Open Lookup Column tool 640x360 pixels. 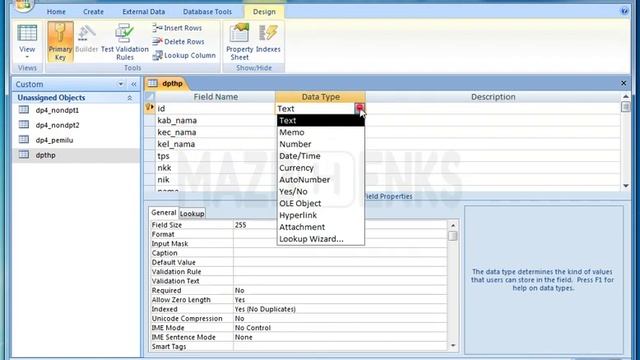(184, 56)
